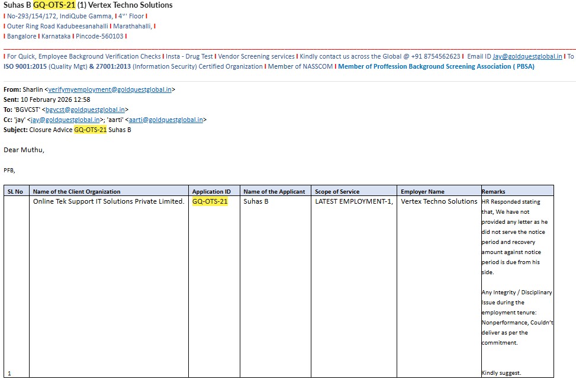The width and height of the screenshot is (576, 392).
Task: Open the Jay@goldquestglobal.in link in signature
Action: tap(527, 57)
